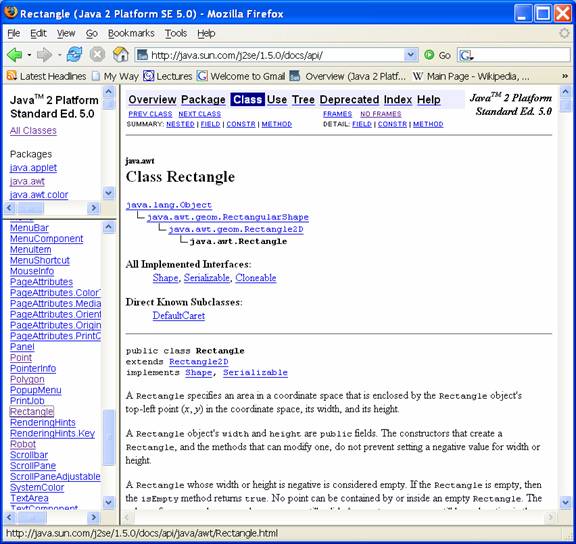Reload the page with the Refresh icon
The width and height of the screenshot is (576, 544).
pyautogui.click(x=75, y=55)
